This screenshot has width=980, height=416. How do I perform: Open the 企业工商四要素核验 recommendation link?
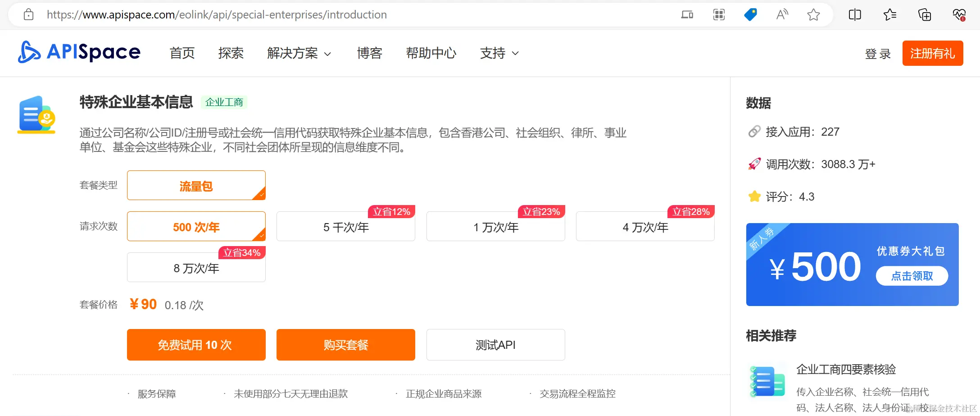coord(846,370)
